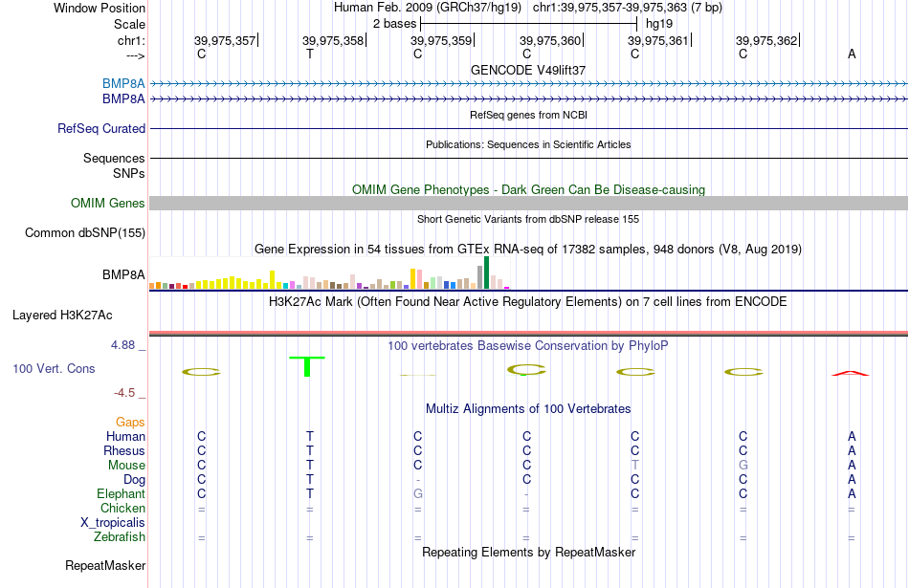This screenshot has width=909, height=588.
Task: Click the gray OMIM Genes bar
Action: [x=528, y=203]
